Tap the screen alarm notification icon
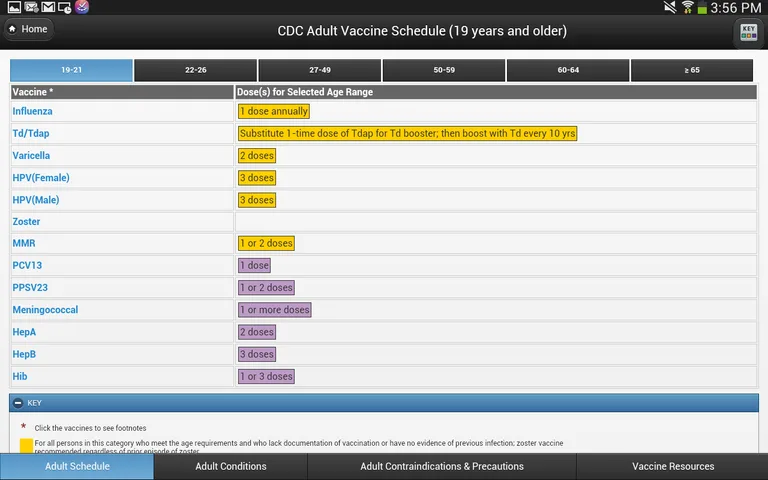The width and height of the screenshot is (768, 480). pos(65,7)
